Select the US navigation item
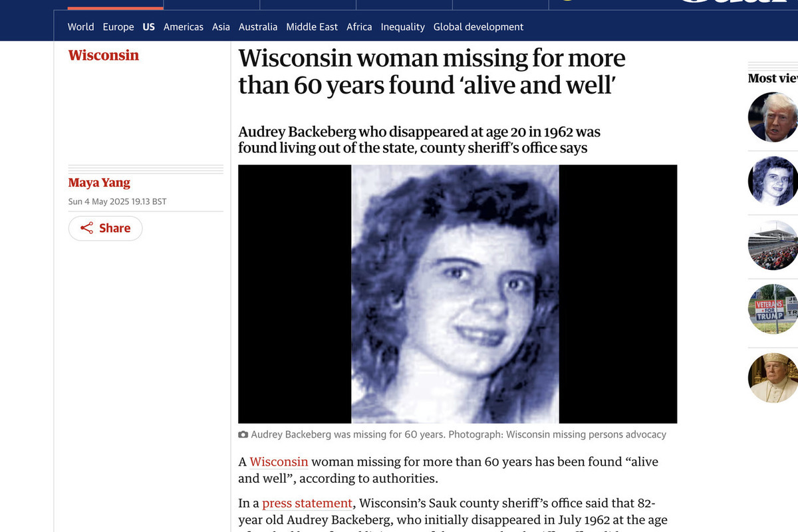Image resolution: width=798 pixels, height=532 pixels. coord(148,27)
